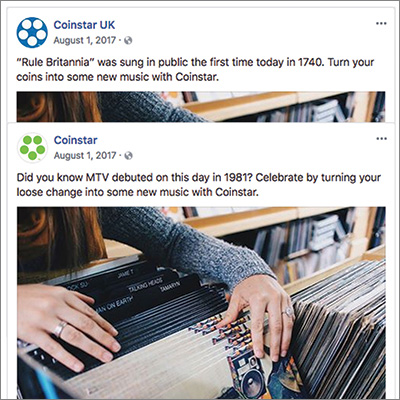Screen dimensions: 400x400
Task: Click the green Coinstar profile logo
Action: [32, 148]
